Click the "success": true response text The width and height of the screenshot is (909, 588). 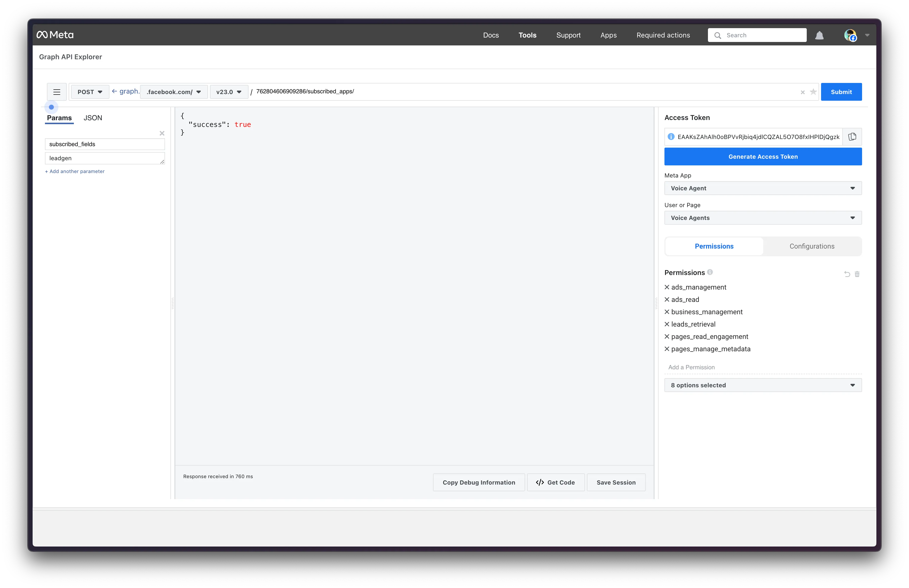point(220,124)
